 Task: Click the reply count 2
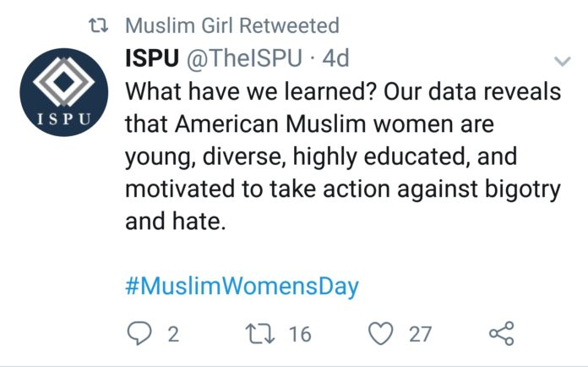[x=173, y=334]
